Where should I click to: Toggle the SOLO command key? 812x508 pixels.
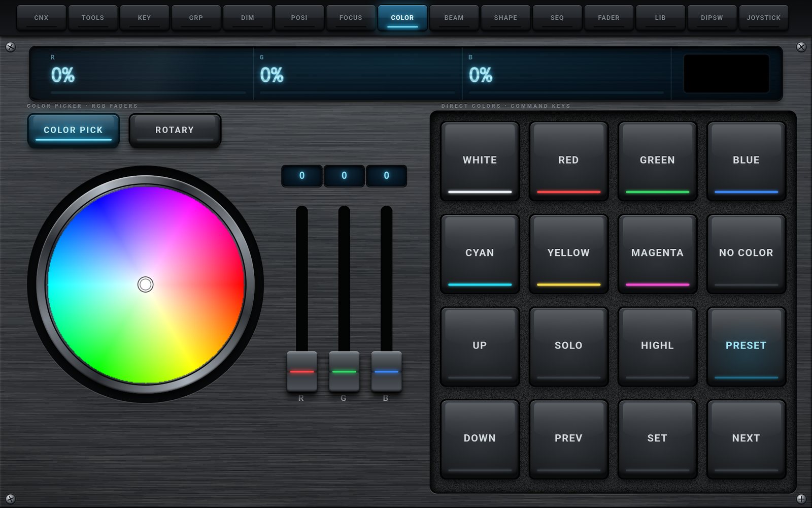tap(568, 346)
